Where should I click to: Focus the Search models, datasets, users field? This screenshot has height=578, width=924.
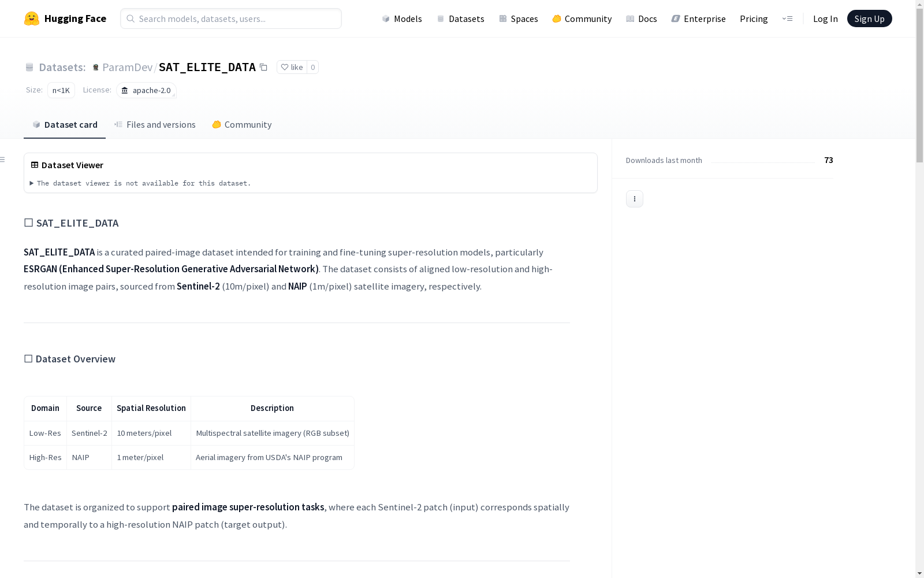coord(231,18)
